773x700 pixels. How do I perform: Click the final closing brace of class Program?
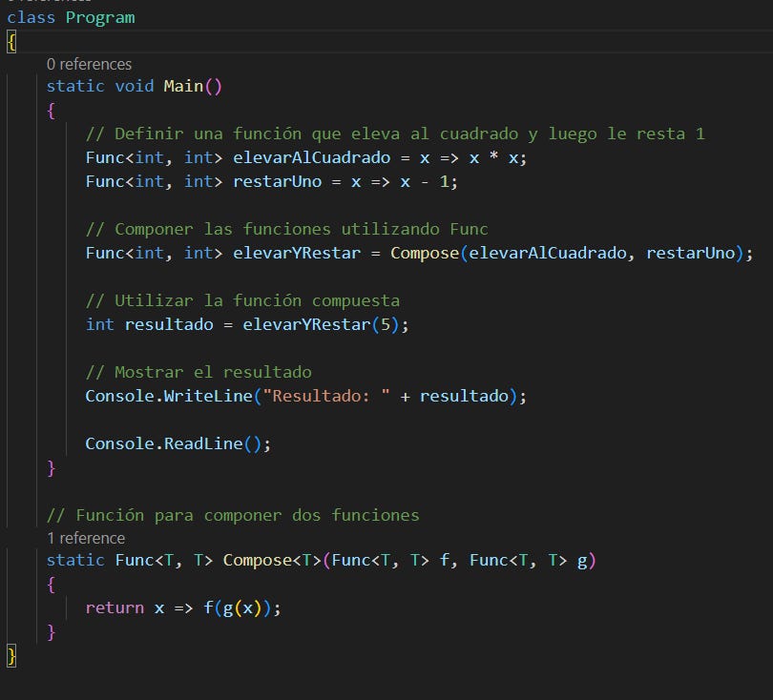11,656
